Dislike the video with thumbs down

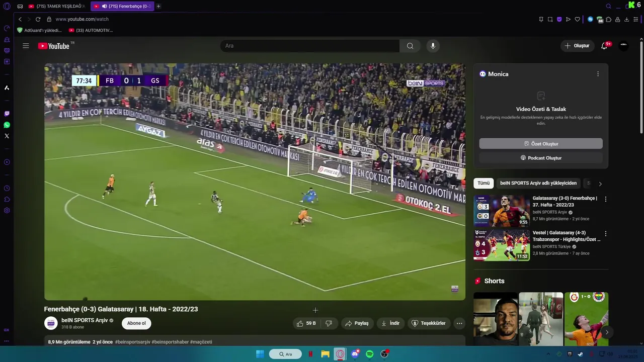pyautogui.click(x=329, y=323)
